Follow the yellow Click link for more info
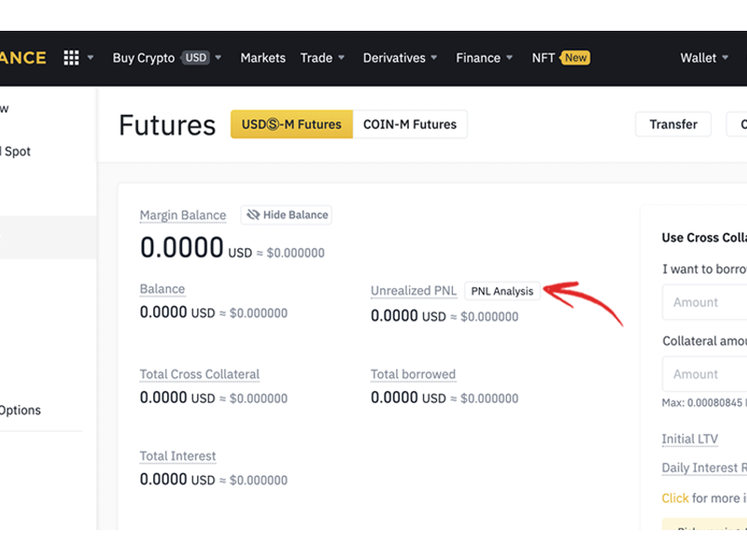 [x=675, y=498]
